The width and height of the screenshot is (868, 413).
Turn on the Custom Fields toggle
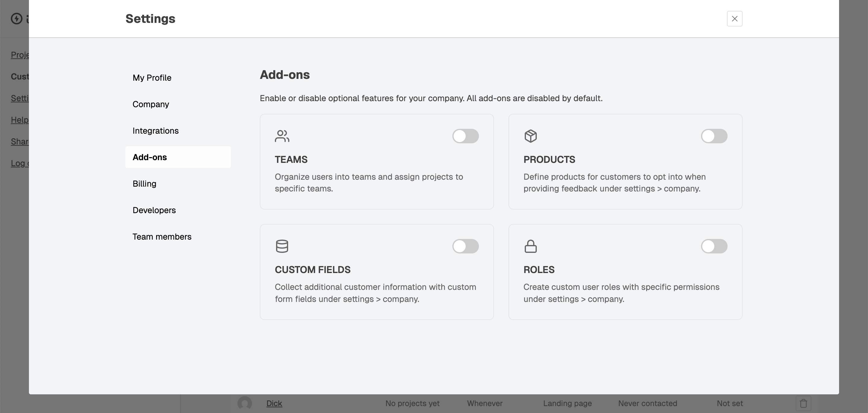pos(465,246)
